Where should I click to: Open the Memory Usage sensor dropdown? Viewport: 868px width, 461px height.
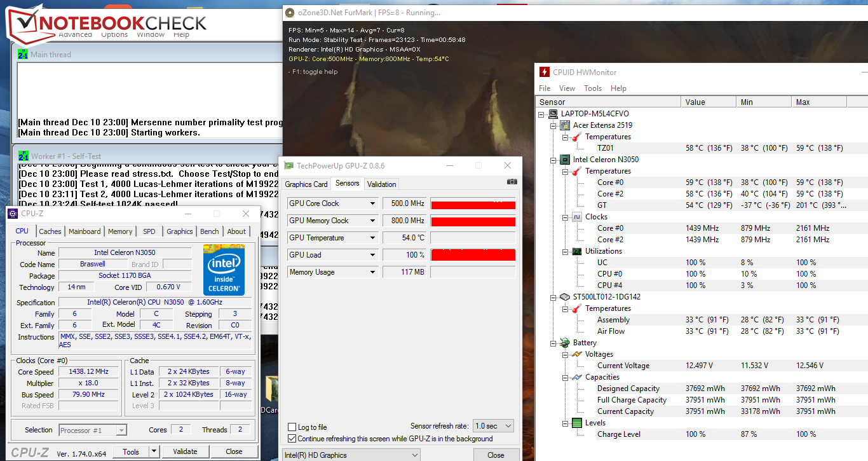373,272
